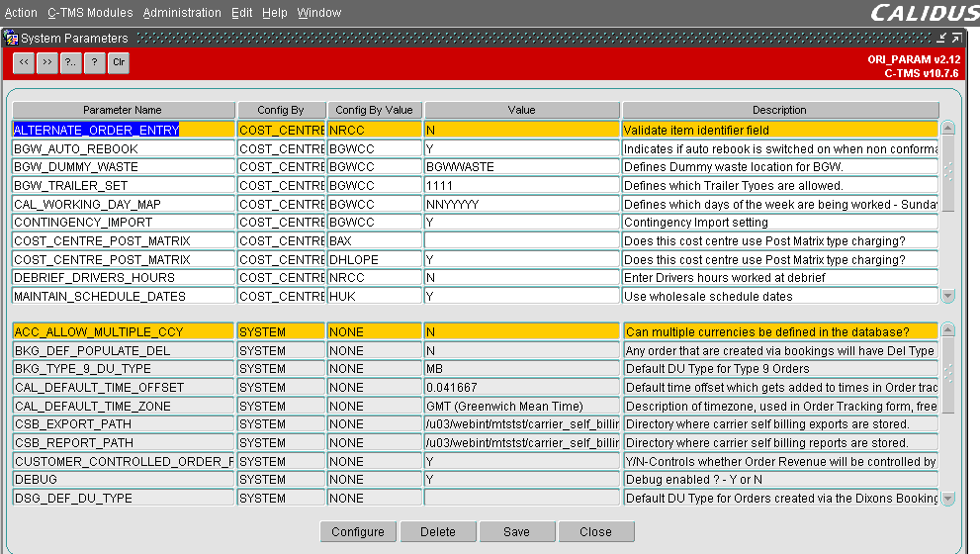Click 'Use wholesale schedule dates' description
This screenshot has height=554, width=980.
780,297
